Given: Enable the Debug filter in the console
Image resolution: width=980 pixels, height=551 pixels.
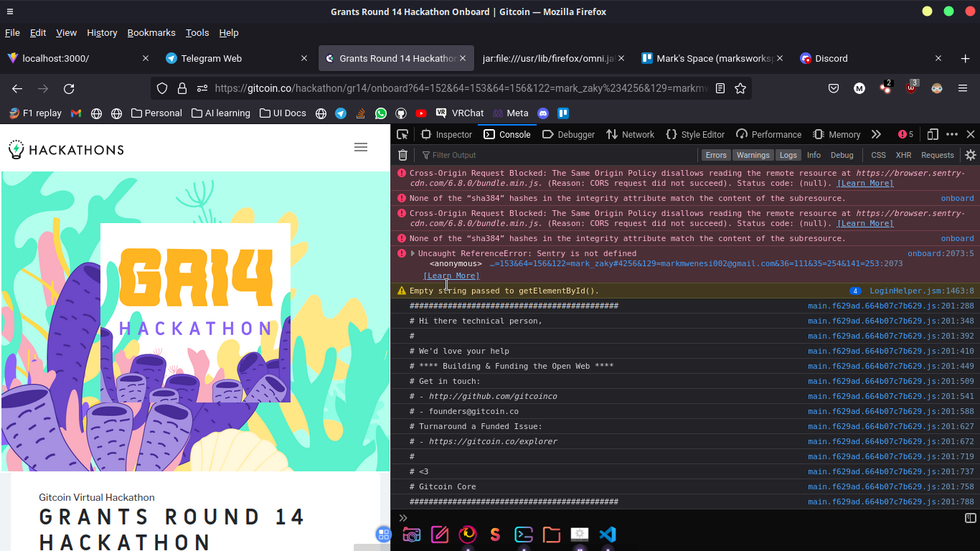Looking at the screenshot, I should (x=842, y=155).
